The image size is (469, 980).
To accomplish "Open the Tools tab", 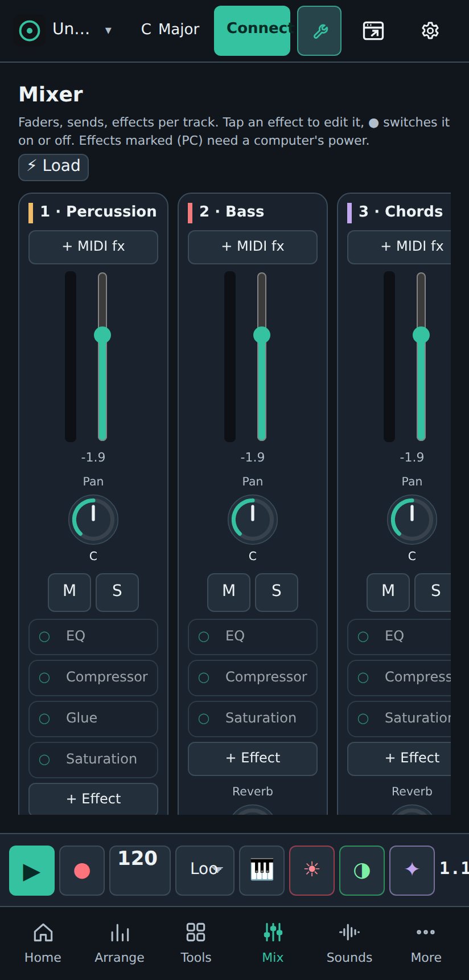I will click(x=196, y=944).
